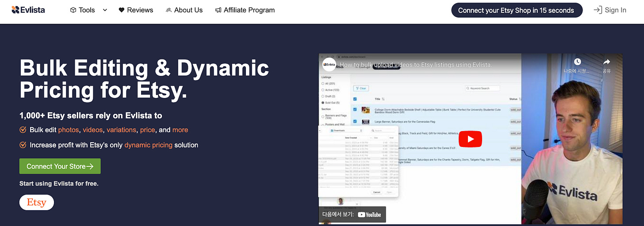Click '1,000+ Etsy sellers rely on Evlista to'

(91, 116)
